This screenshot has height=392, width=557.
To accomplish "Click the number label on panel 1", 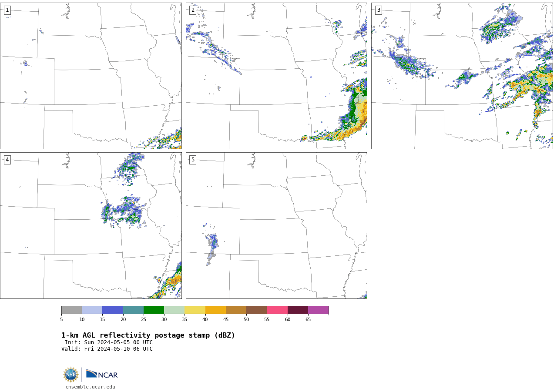I will click(7, 10).
